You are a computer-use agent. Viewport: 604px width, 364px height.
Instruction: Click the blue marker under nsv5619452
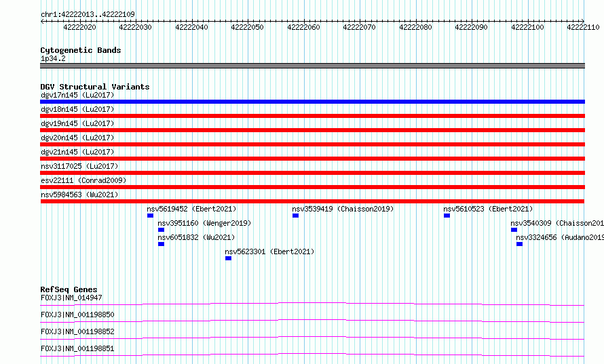(x=150, y=216)
